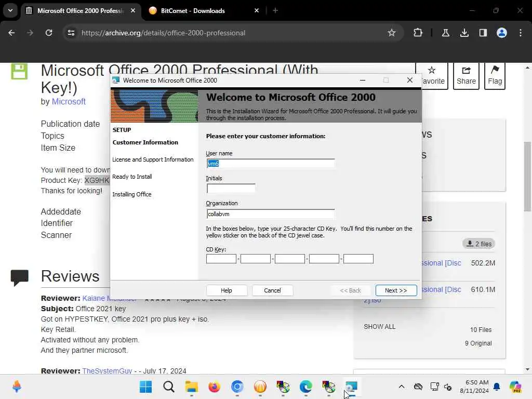Click the 2 files download badge
The image size is (532, 399).
[478, 244]
